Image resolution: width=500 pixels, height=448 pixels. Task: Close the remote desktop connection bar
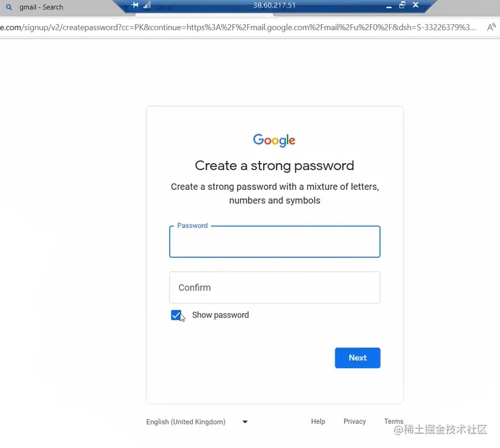coord(415,5)
